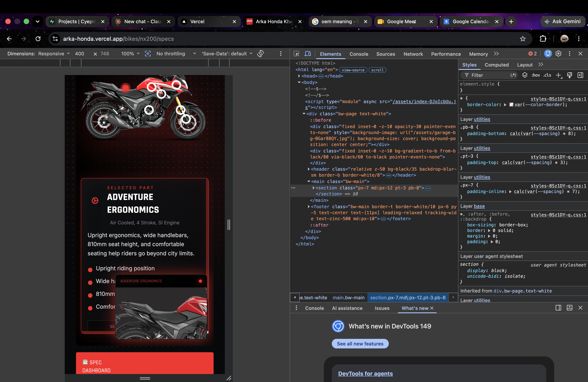
Task: Open the DevTools for agents link
Action: tap(365, 373)
